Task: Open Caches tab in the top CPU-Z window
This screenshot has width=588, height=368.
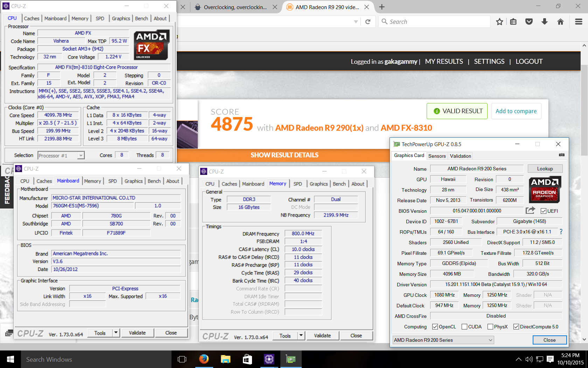Action: (x=31, y=19)
